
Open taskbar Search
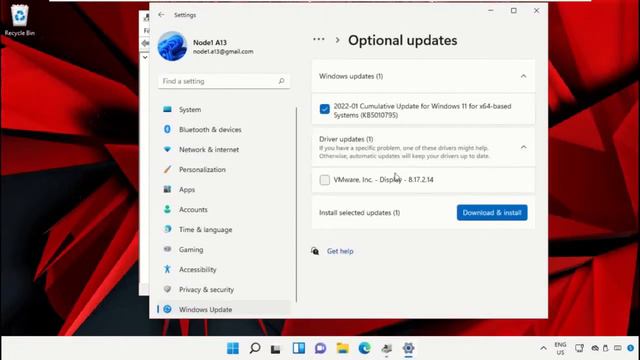click(x=255, y=348)
